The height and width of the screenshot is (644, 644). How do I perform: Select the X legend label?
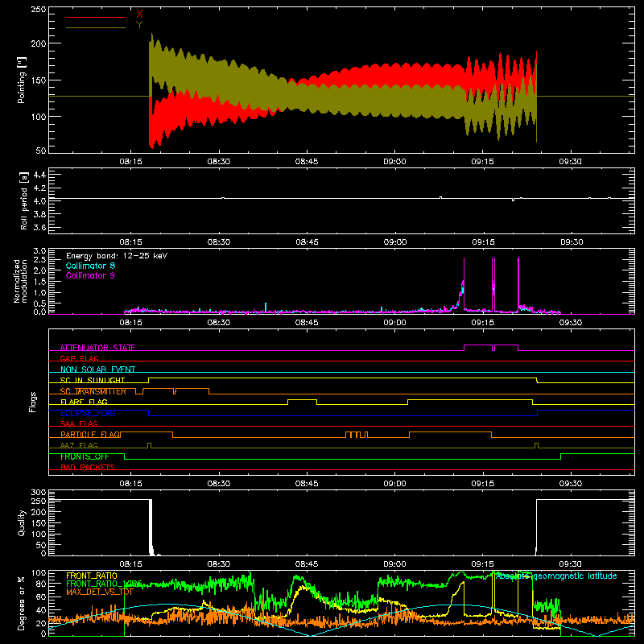pyautogui.click(x=139, y=14)
